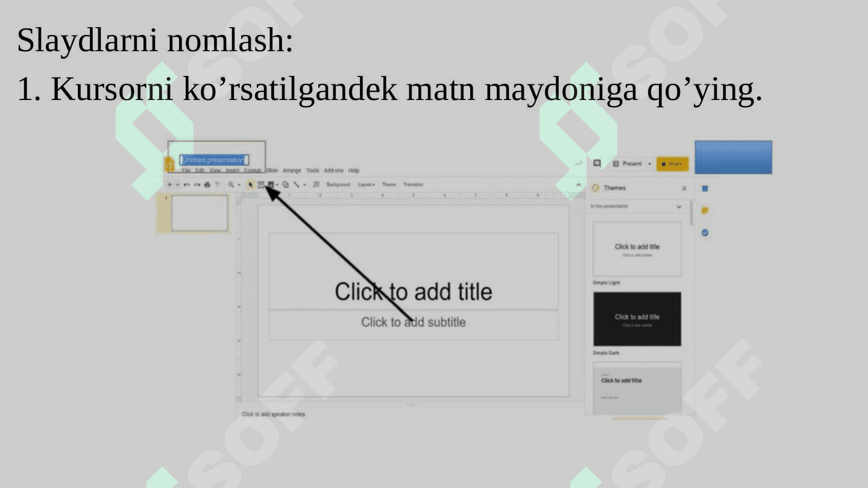
Task: Click the Zoom magnifier icon
Action: (231, 185)
